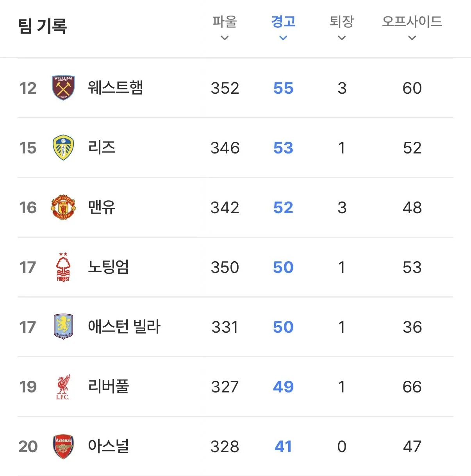Toggle the 경고 column sort chevron
Viewport: 471px width, 476px height.
(284, 38)
